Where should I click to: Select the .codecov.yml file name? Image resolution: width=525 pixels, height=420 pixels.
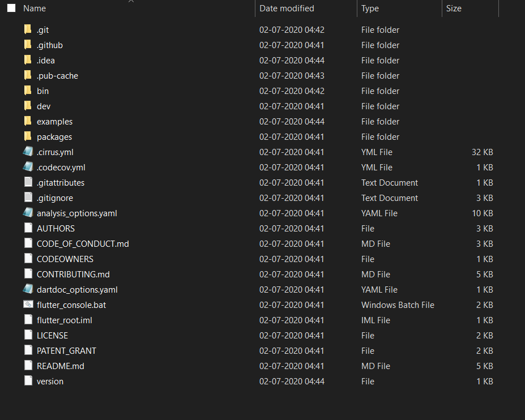(x=61, y=168)
